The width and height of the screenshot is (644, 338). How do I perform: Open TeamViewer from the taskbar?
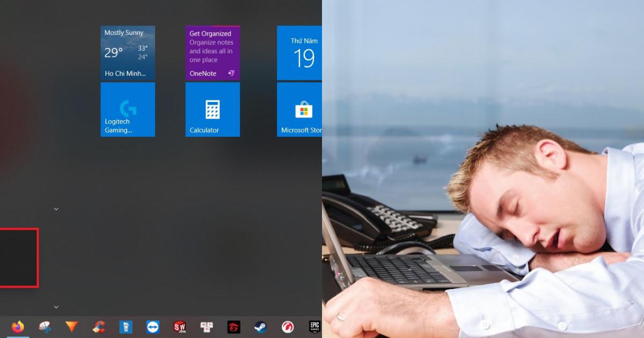[x=153, y=326]
